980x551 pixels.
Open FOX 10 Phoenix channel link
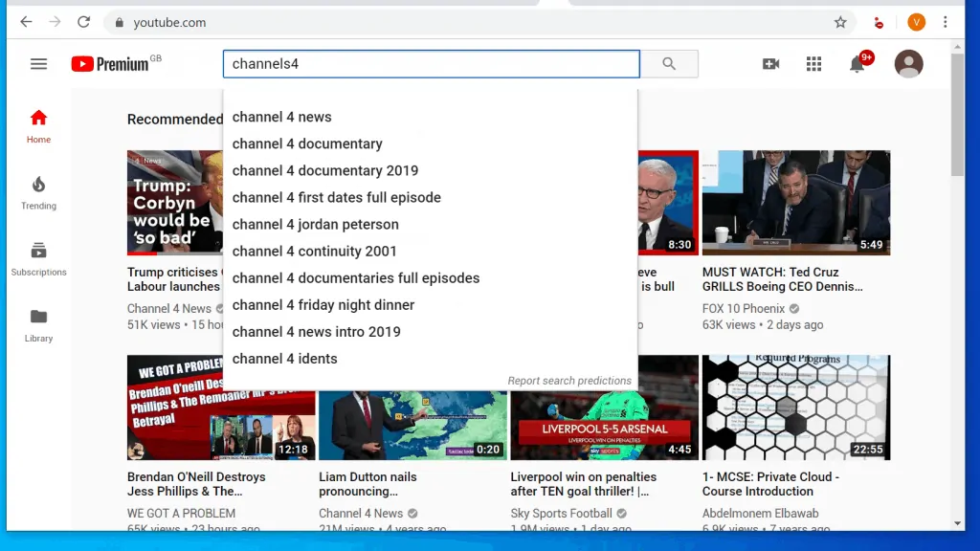click(x=744, y=309)
